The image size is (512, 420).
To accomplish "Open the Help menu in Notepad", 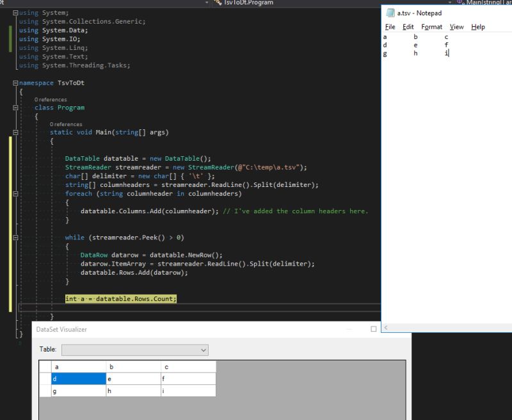I will 477,26.
